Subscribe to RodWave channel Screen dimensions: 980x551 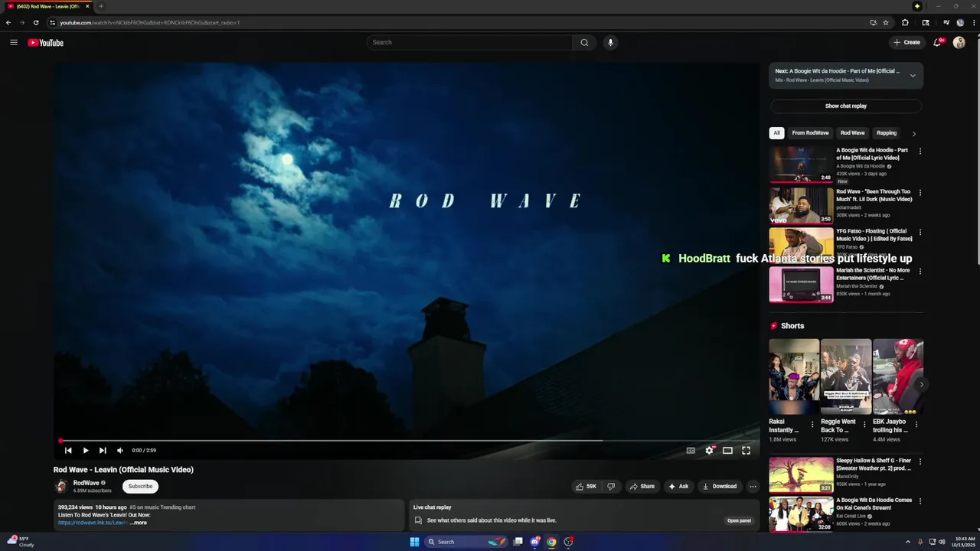point(140,486)
